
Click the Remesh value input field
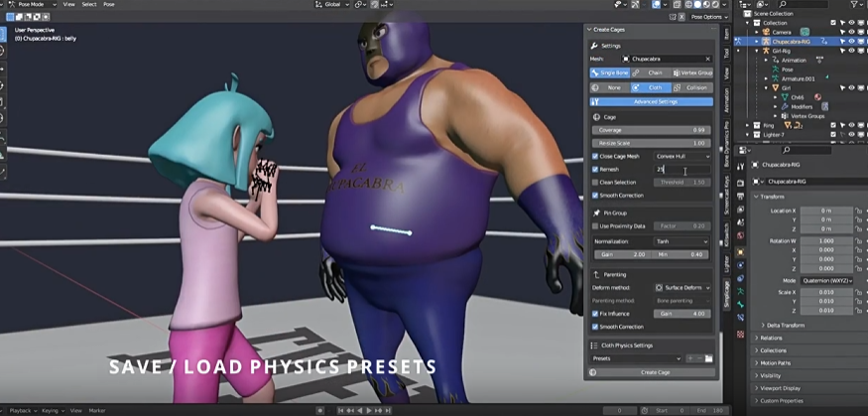682,170
